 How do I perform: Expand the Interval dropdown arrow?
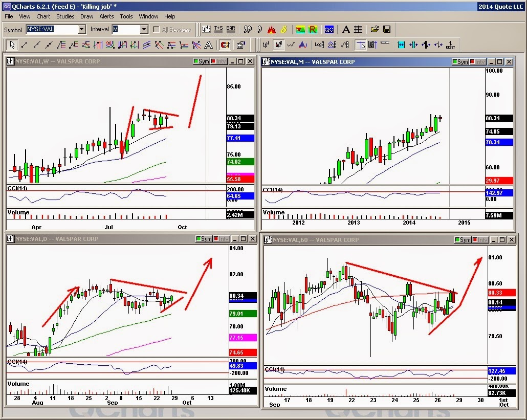pos(144,30)
